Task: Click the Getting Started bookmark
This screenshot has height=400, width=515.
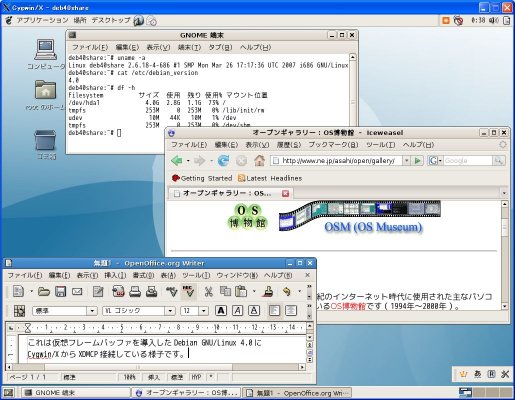Action: (202, 178)
